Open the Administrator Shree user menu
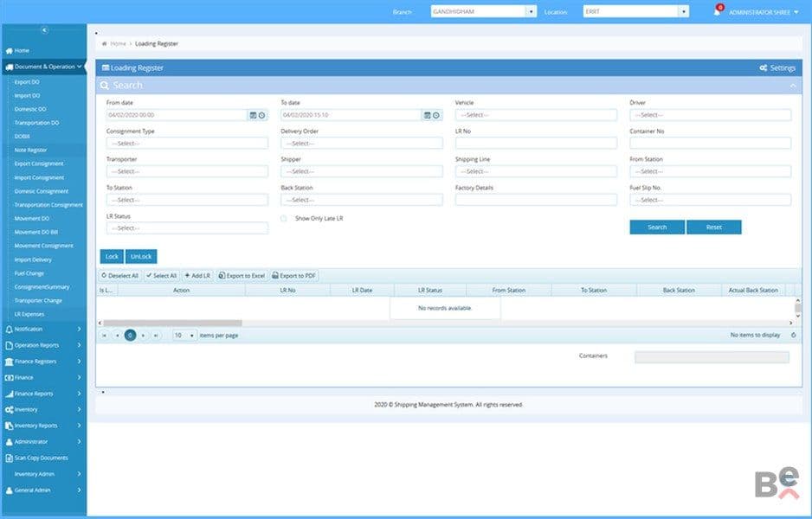Viewport: 812px width, 519px height. [764, 12]
